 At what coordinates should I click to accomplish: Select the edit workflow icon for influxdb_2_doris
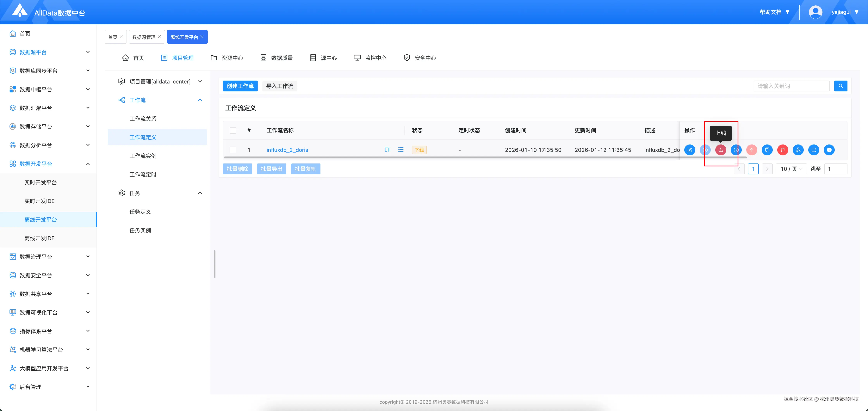[690, 150]
